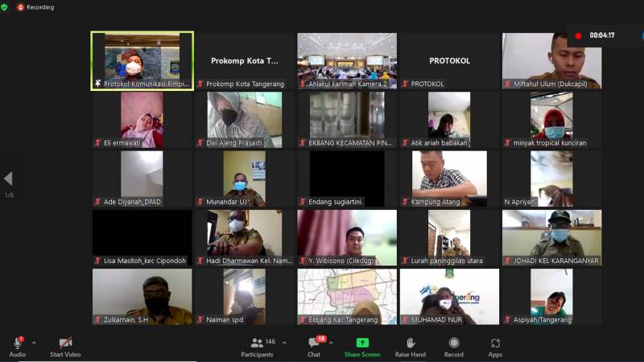Go to previous gallery page with left arrow
The image size is (644, 362).
8,179
